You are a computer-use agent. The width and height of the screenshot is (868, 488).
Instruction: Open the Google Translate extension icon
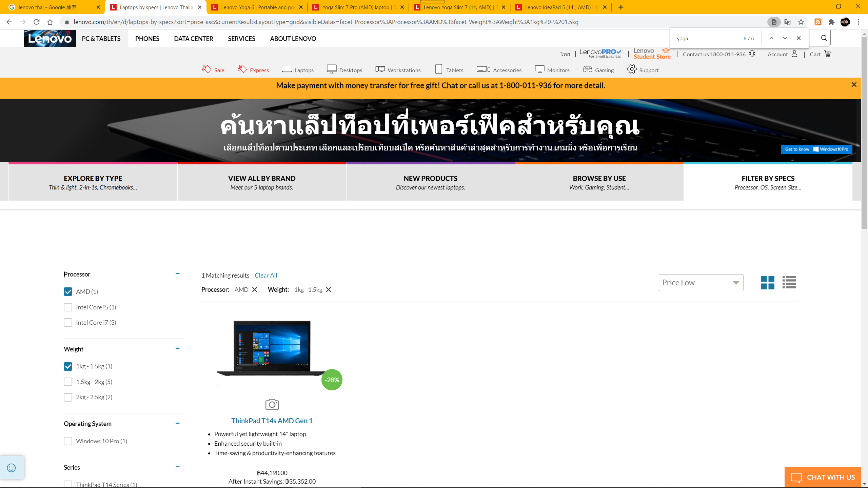(787, 22)
